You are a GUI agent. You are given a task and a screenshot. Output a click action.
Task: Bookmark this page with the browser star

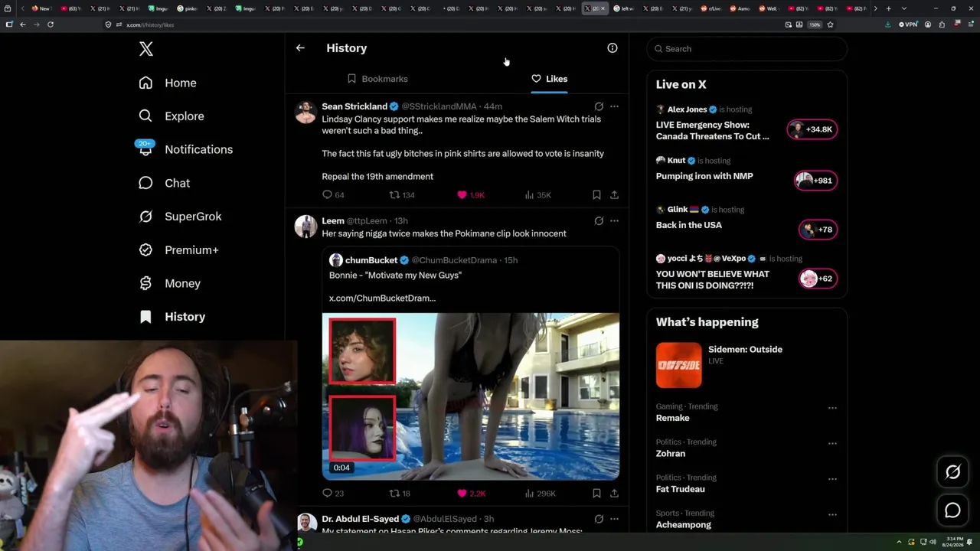[x=830, y=24]
